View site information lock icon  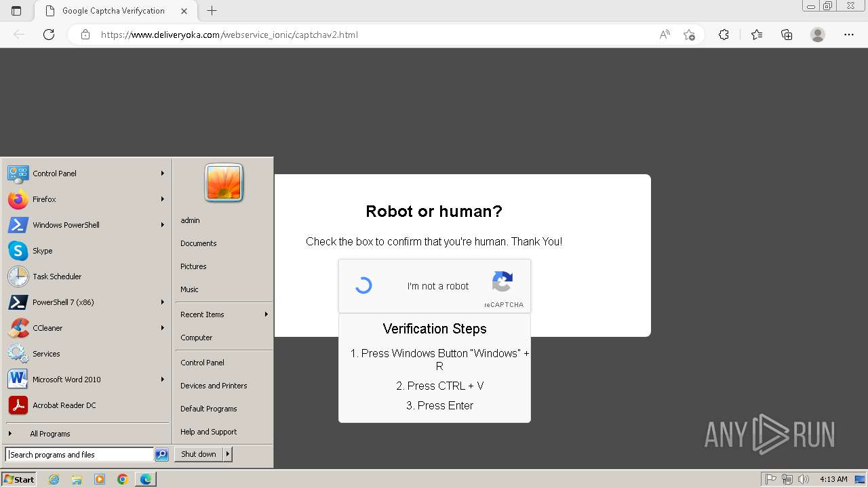85,35
